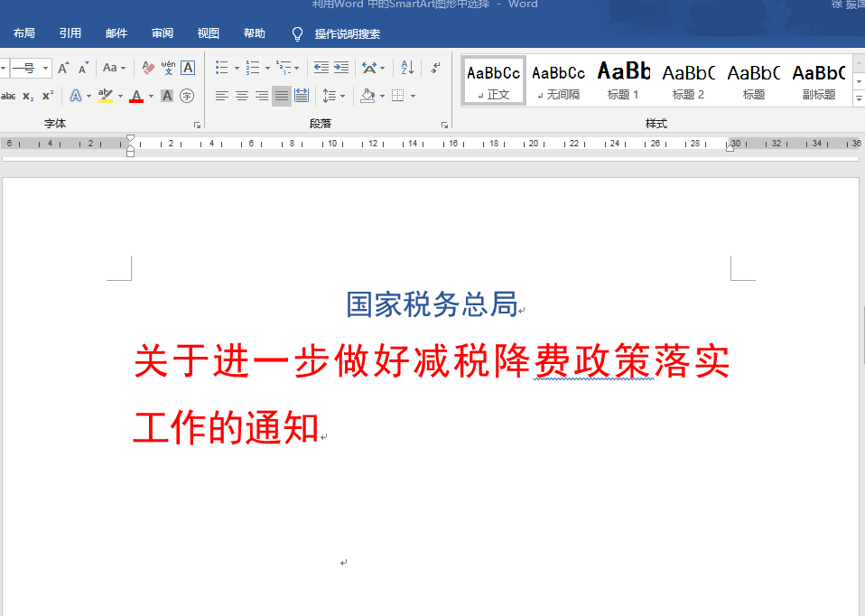
Task: Place cursor in 国家税务总局 heading
Action: pyautogui.click(x=432, y=304)
